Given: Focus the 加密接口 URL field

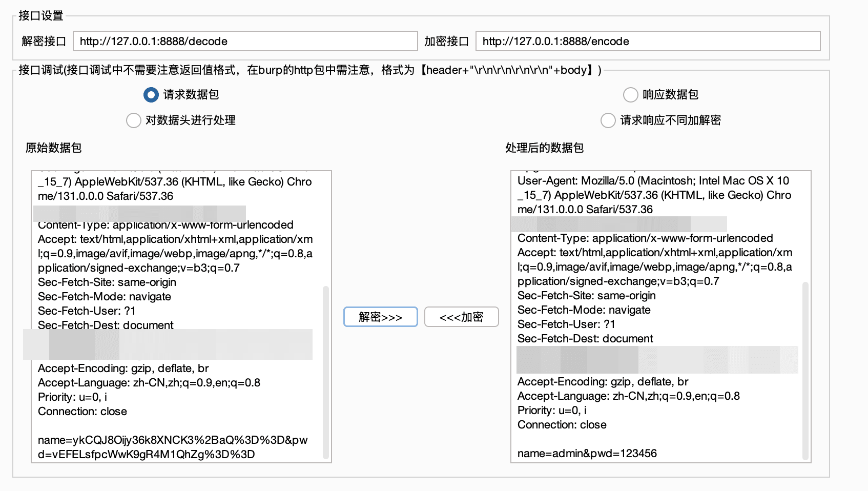Looking at the screenshot, I should (x=648, y=41).
